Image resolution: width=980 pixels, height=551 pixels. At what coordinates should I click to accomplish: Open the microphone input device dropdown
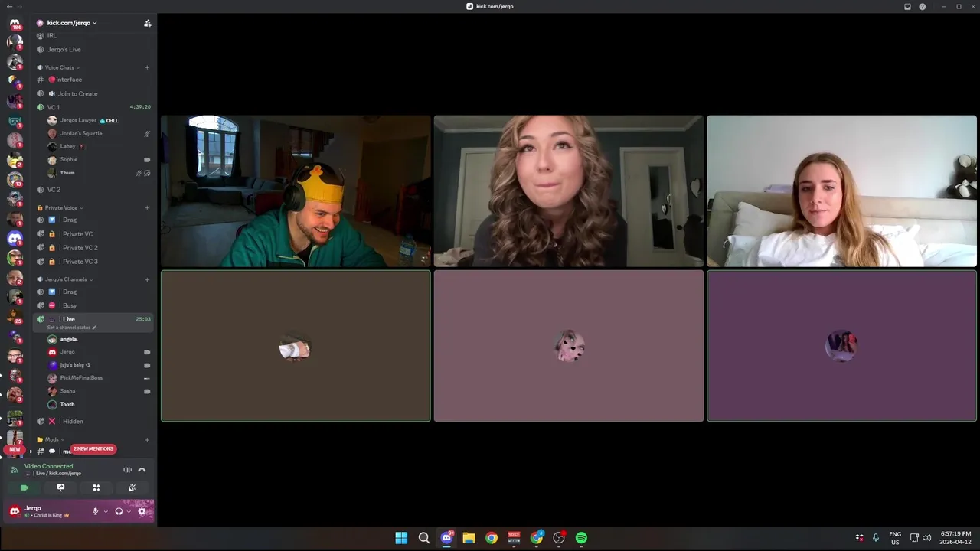point(106,511)
